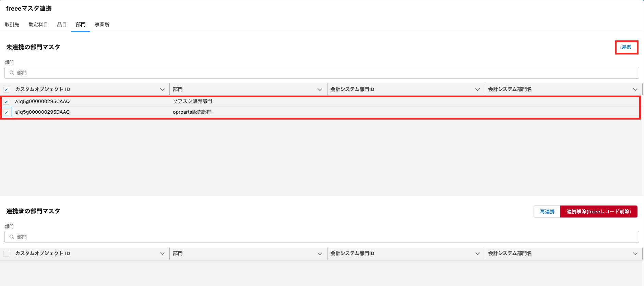Open the 会計システム部門名 column menu in unlinked table
The image size is (644, 286).
[635, 89]
